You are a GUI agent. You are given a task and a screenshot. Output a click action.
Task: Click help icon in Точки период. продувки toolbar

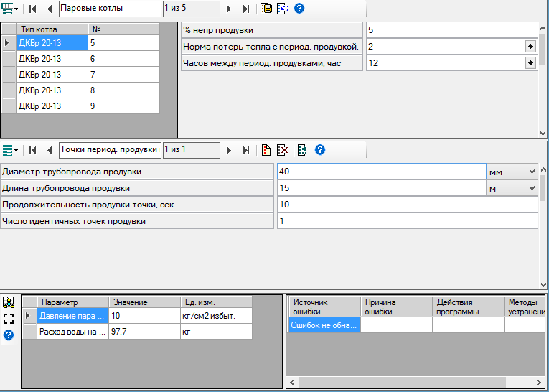coord(320,150)
